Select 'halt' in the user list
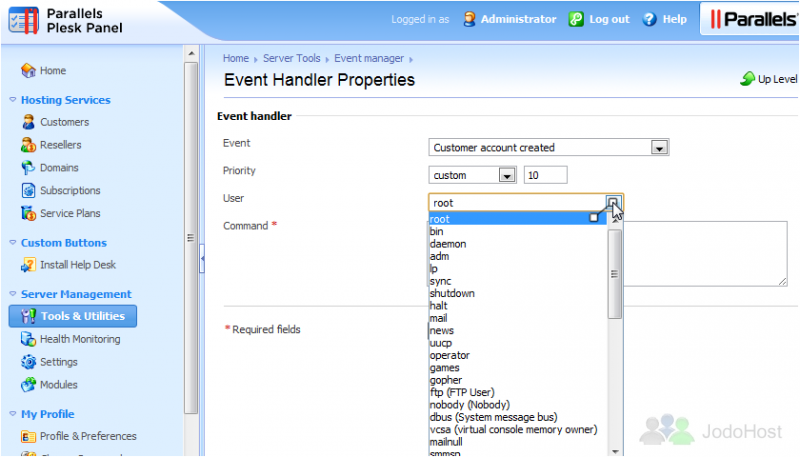This screenshot has width=800, height=457. click(x=518, y=306)
